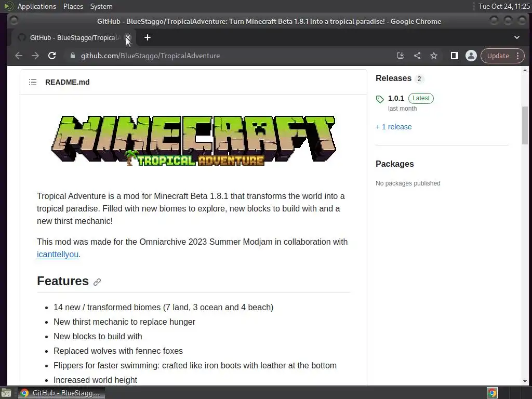Show desktop via bottom-left panel icon
The image size is (532, 399).
6,393
